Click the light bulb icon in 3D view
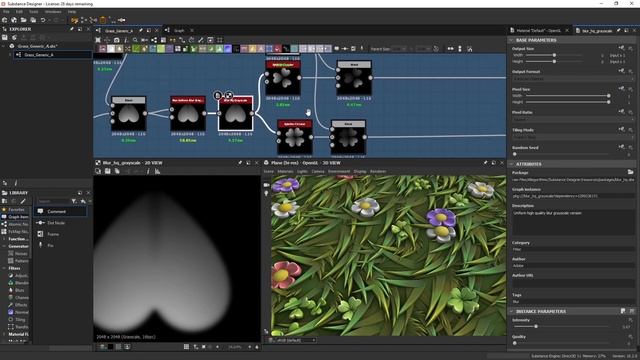This screenshot has height=360, width=640. [x=267, y=193]
